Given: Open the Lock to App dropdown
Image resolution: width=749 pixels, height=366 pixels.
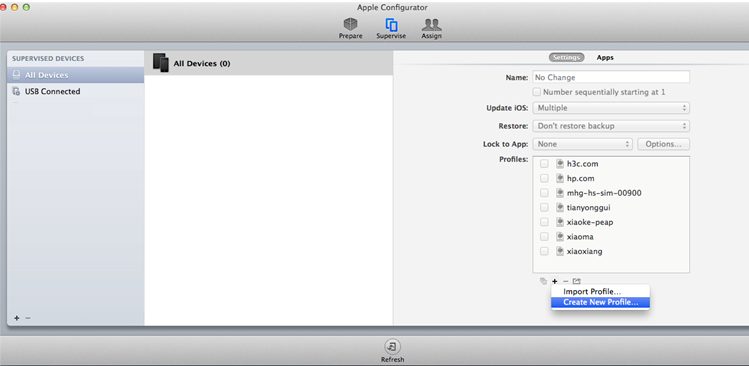Looking at the screenshot, I should click(582, 144).
